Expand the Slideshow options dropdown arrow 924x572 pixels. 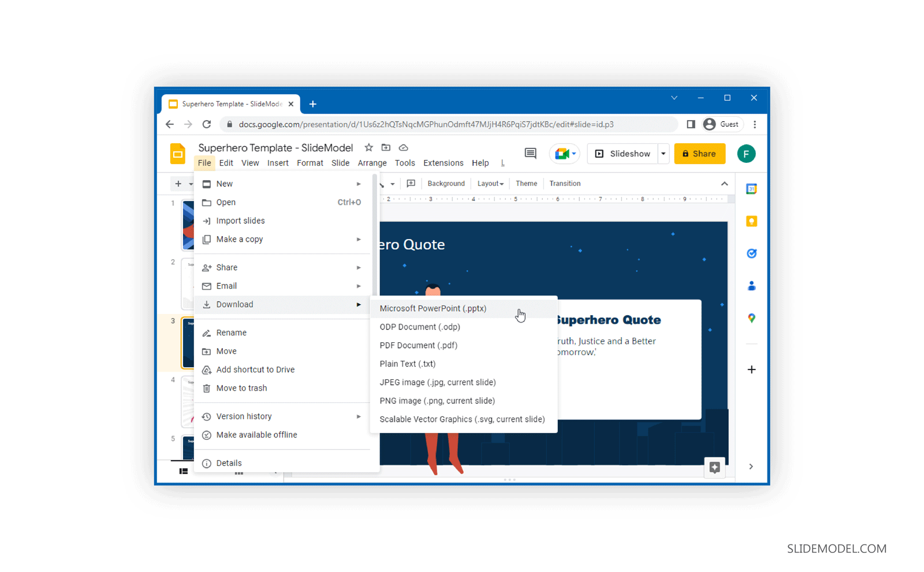(664, 154)
